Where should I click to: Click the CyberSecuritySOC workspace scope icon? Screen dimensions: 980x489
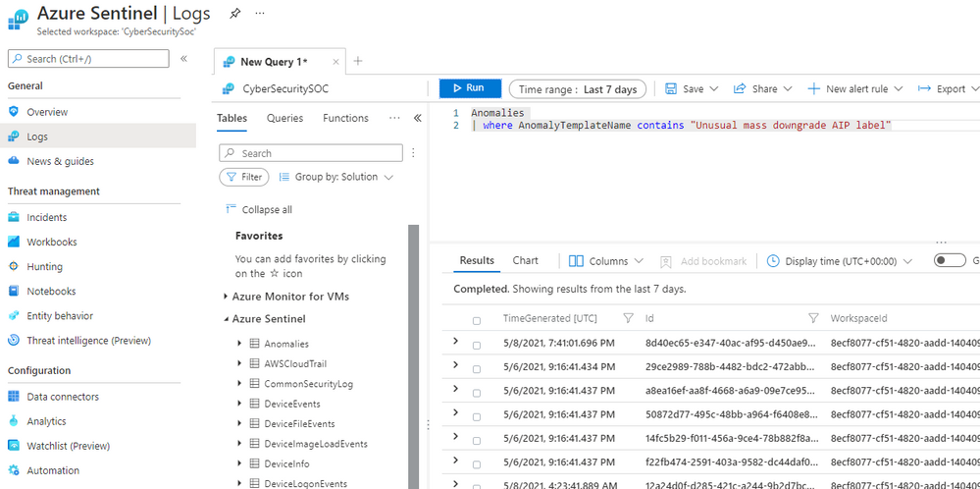pyautogui.click(x=229, y=88)
